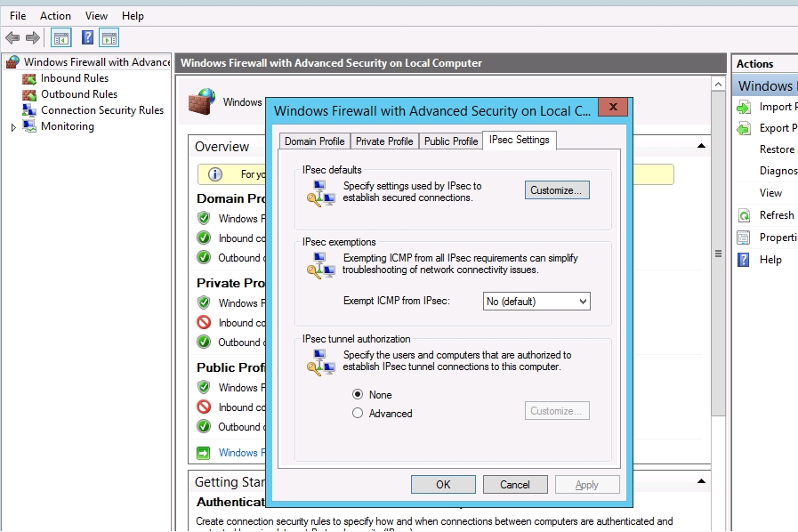
Task: Toggle the Show/Hide Action Pane toolbar icon
Action: [x=109, y=37]
